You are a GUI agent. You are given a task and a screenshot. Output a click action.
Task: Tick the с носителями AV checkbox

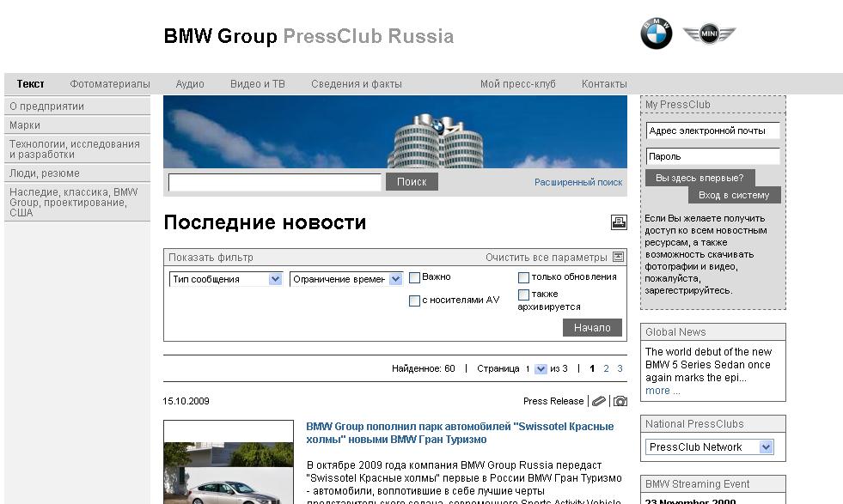414,301
